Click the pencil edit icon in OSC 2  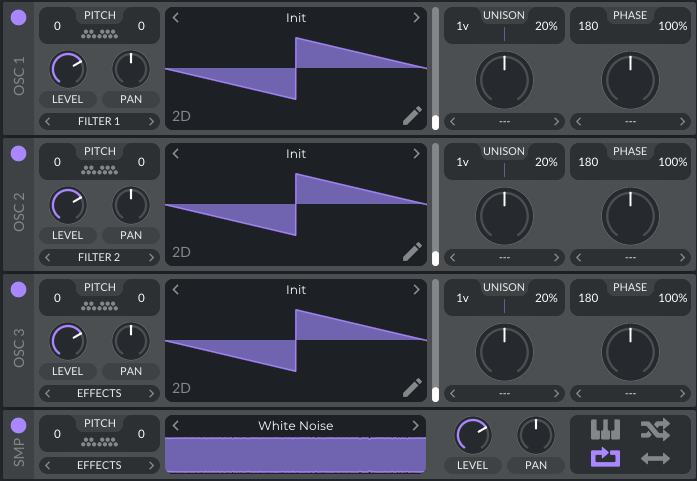412,251
